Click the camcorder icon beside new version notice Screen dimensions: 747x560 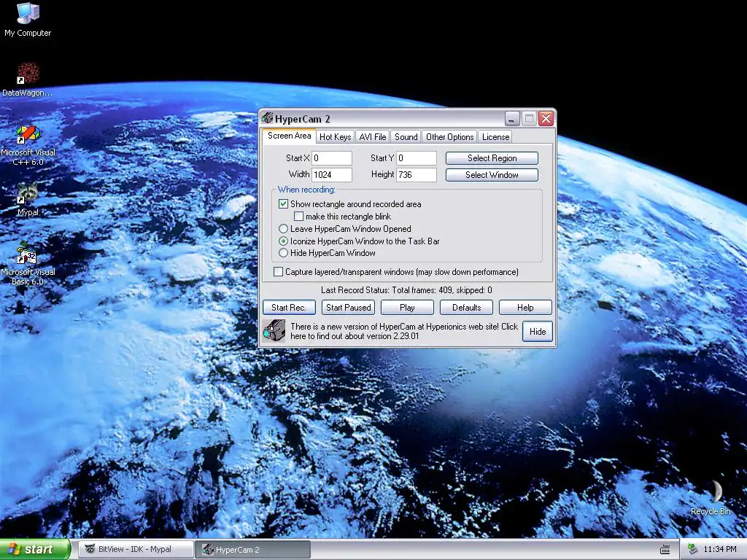(x=274, y=331)
